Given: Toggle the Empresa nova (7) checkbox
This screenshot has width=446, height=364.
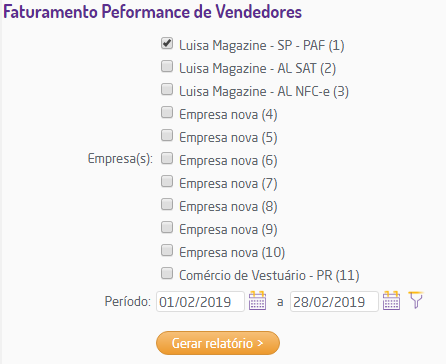Looking at the screenshot, I should pyautogui.click(x=167, y=181).
